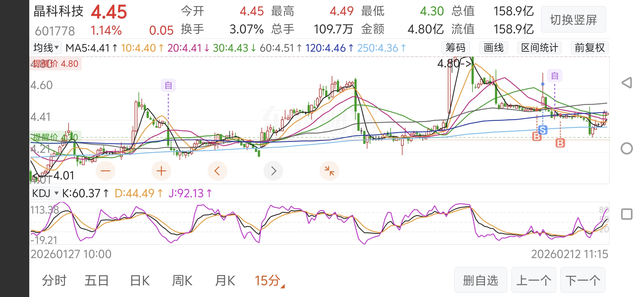
Task: Open the 均线 indicator dropdown
Action: point(46,48)
